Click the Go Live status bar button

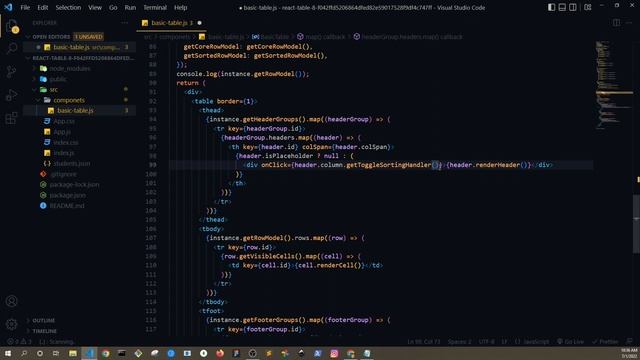[571, 342]
